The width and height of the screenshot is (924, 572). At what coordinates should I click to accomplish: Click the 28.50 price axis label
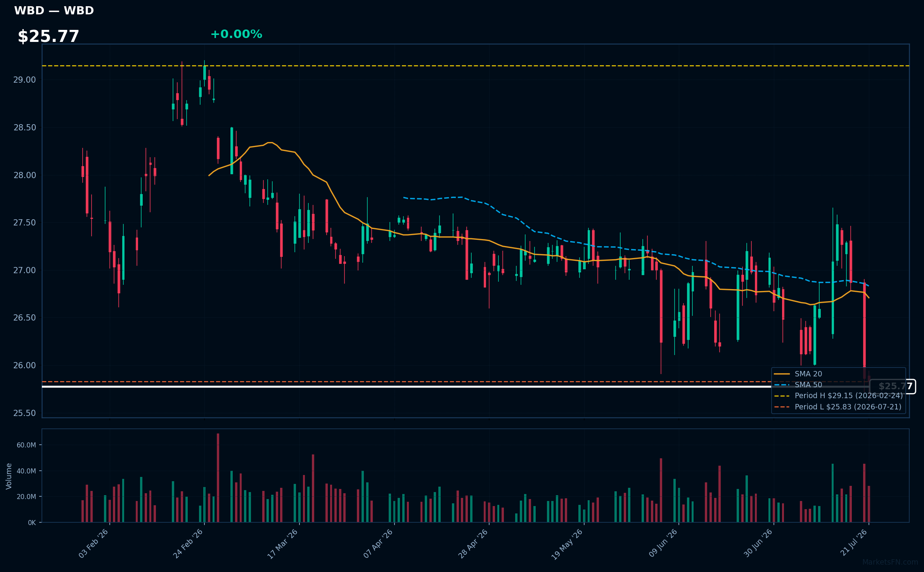(x=24, y=128)
